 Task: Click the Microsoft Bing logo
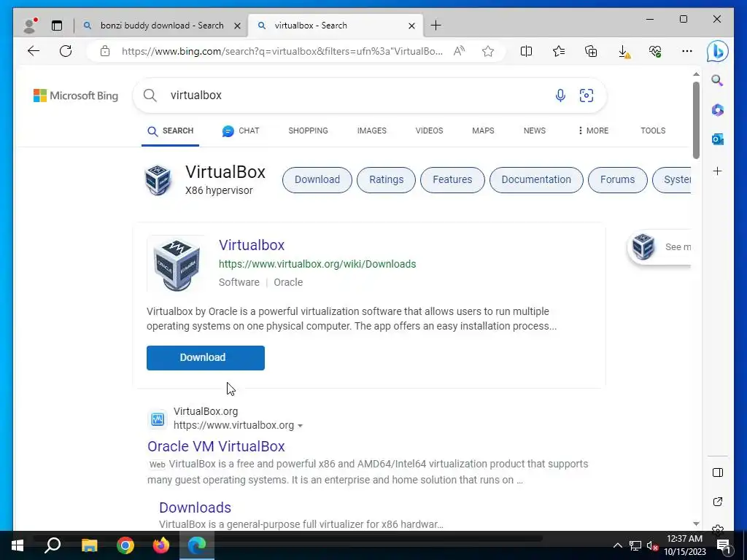pos(76,96)
